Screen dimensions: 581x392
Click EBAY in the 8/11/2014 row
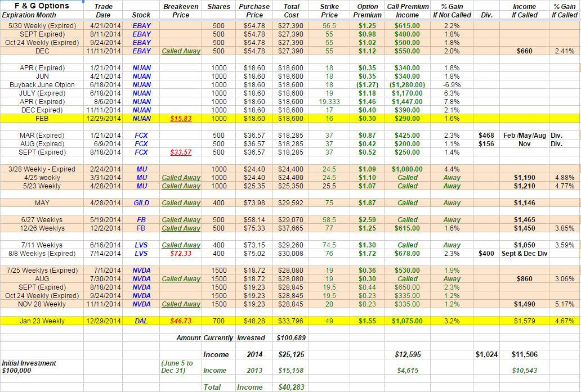[x=141, y=34]
